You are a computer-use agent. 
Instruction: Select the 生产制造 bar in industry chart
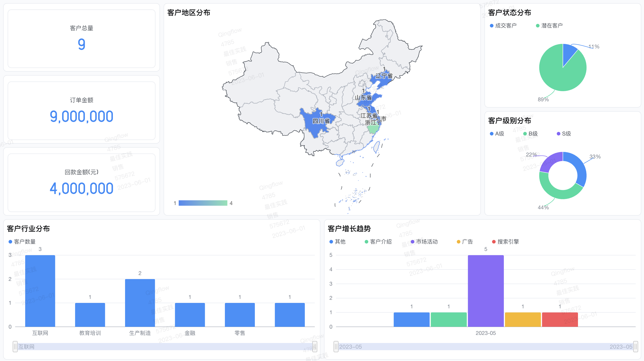pyautogui.click(x=140, y=303)
